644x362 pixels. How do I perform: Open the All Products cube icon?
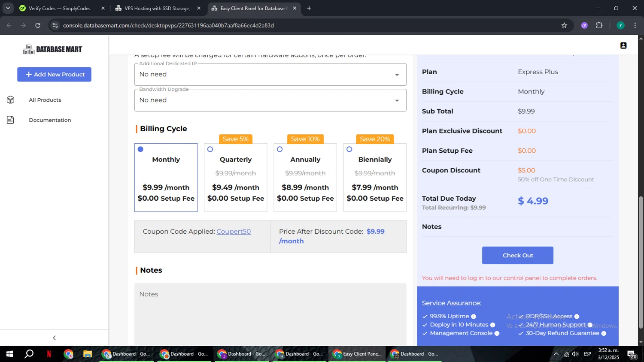[x=11, y=100]
